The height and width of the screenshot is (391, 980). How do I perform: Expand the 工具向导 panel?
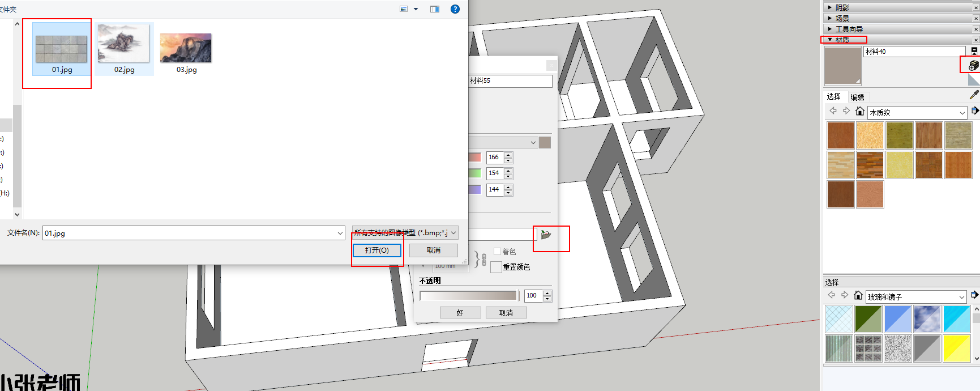[830, 29]
